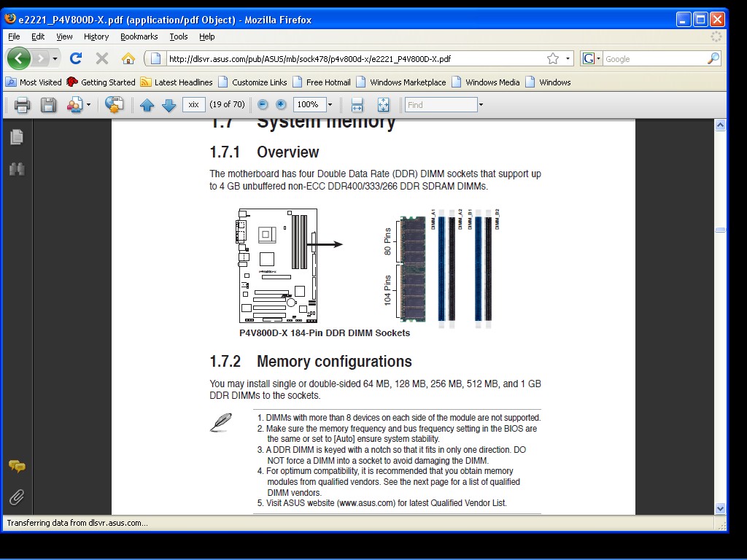The width and height of the screenshot is (747, 560).
Task: Click the PDF globe tool icon
Action: (114, 105)
